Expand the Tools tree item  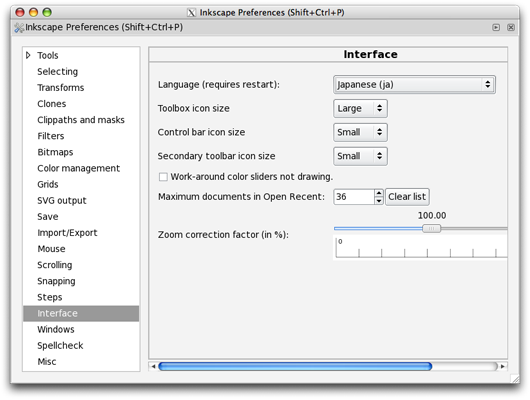coord(28,55)
